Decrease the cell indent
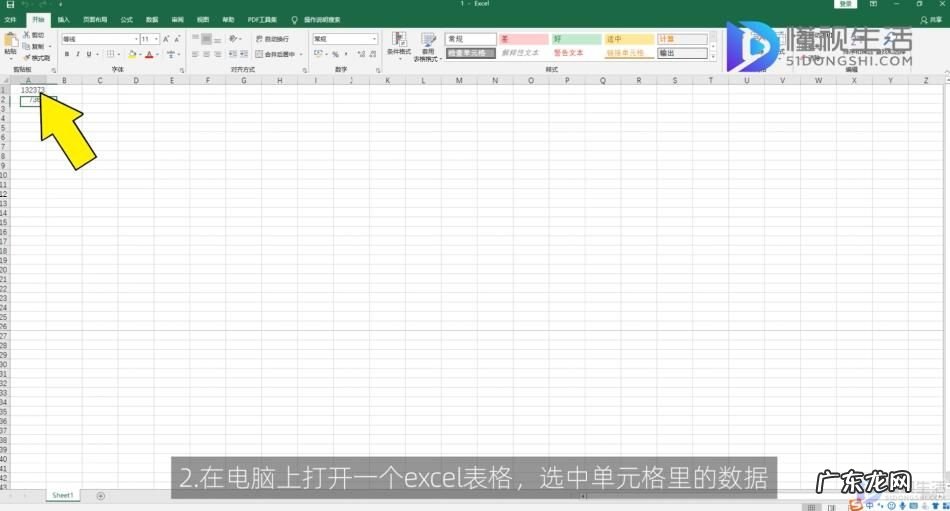Screen dimensions: 950x511 point(233,55)
